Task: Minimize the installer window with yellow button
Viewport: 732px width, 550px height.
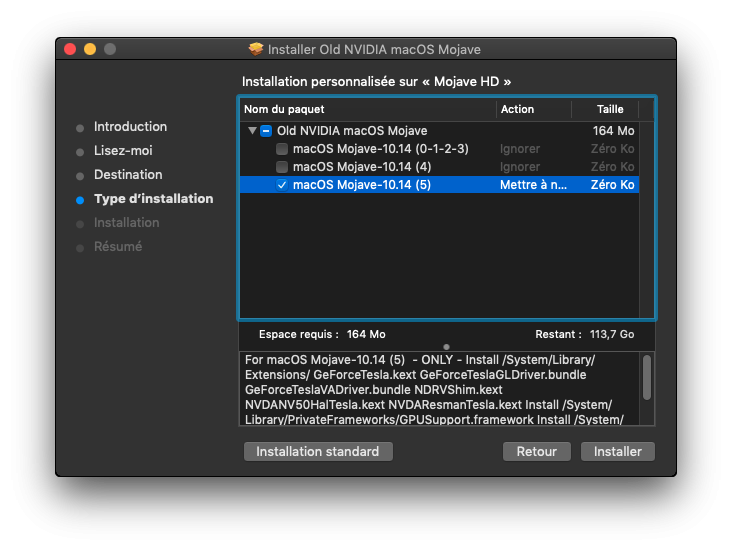Action: pos(90,49)
